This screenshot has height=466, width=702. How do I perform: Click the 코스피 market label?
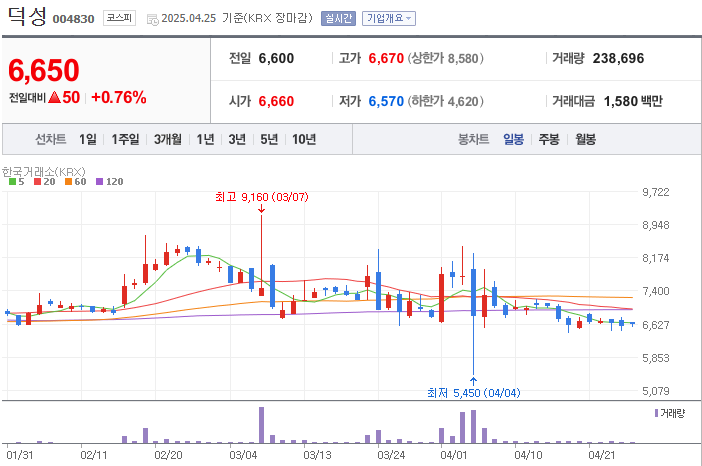pyautogui.click(x=119, y=18)
